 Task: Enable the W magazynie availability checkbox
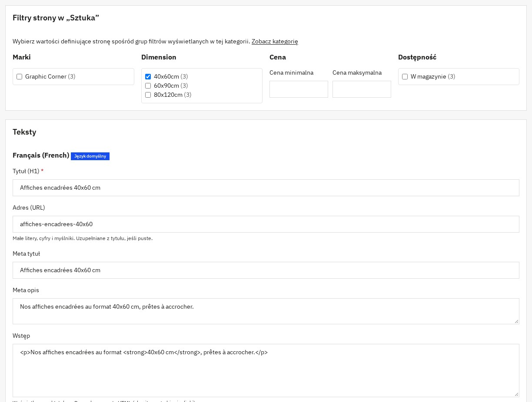[x=405, y=77]
